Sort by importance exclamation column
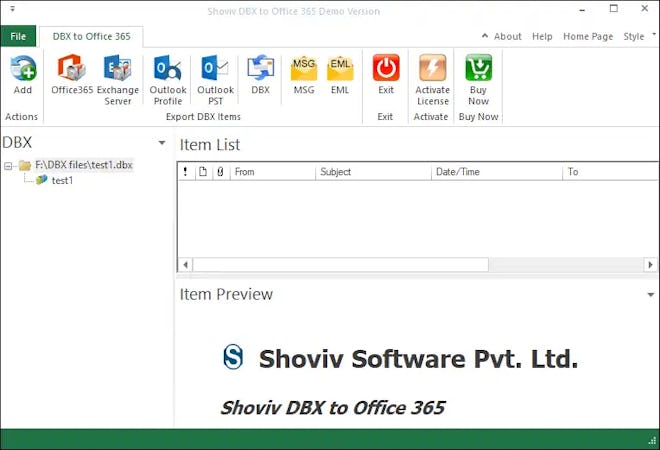 click(x=186, y=172)
